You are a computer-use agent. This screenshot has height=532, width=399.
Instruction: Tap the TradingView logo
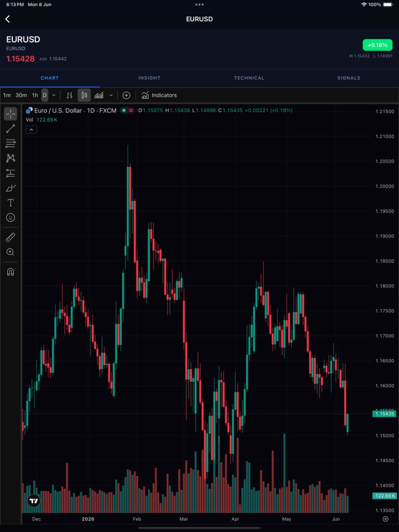34,501
